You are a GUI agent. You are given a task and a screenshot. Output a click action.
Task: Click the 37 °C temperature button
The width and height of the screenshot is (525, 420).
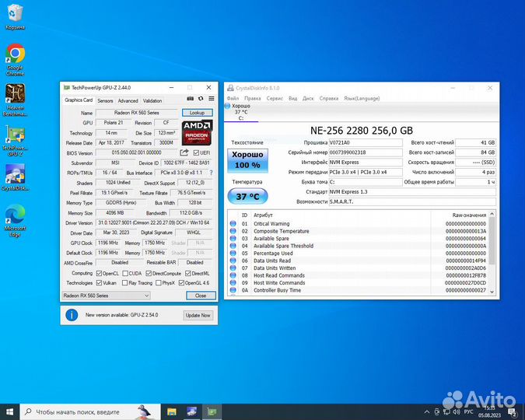coord(247,196)
